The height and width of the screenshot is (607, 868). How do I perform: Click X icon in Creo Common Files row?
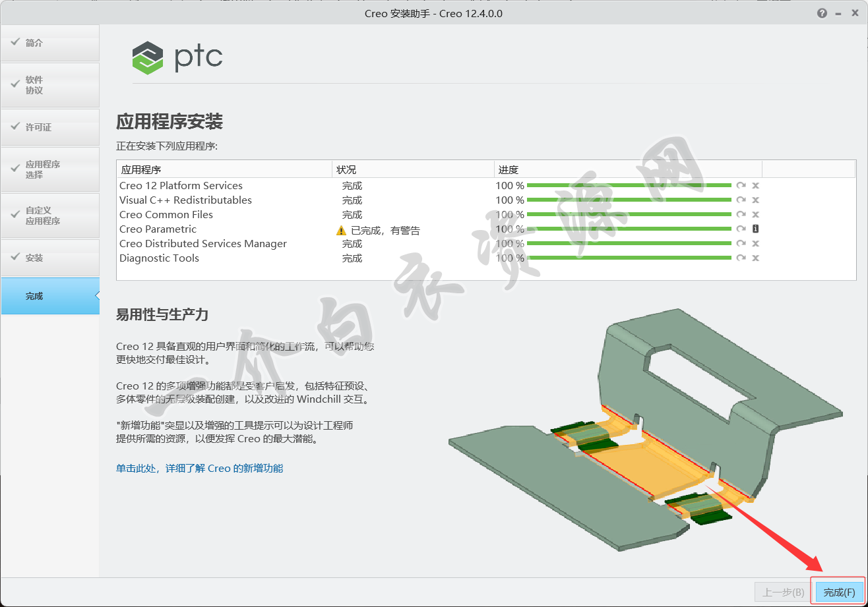756,215
